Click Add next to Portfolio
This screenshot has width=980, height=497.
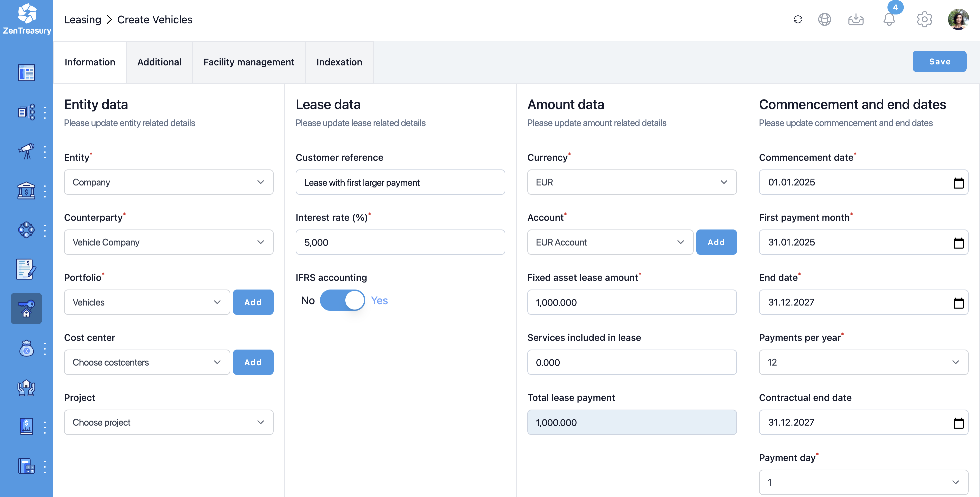tap(253, 302)
